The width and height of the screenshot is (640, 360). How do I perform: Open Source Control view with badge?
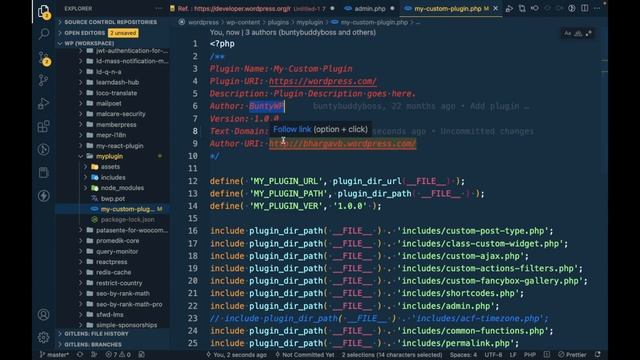click(x=43, y=58)
